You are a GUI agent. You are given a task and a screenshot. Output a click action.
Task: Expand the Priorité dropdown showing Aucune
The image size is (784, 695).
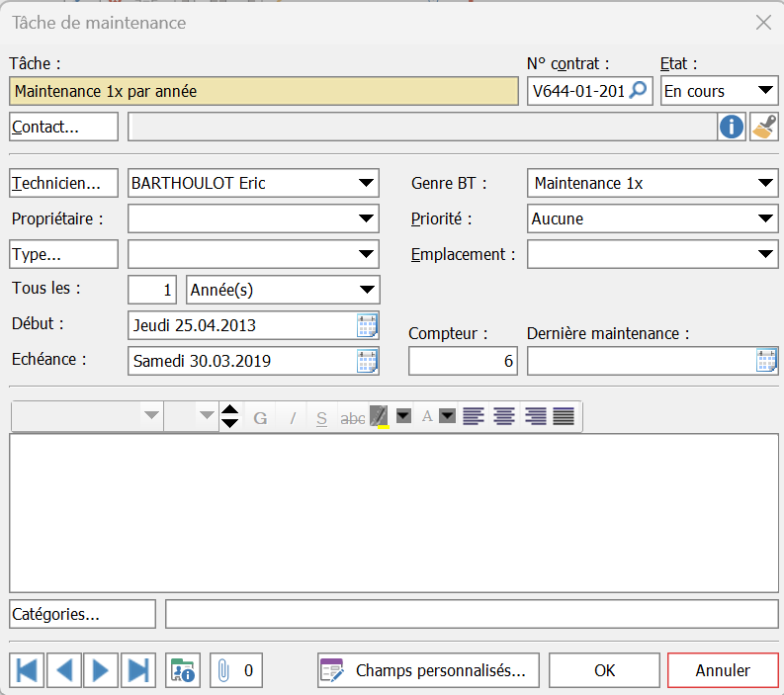click(x=765, y=218)
